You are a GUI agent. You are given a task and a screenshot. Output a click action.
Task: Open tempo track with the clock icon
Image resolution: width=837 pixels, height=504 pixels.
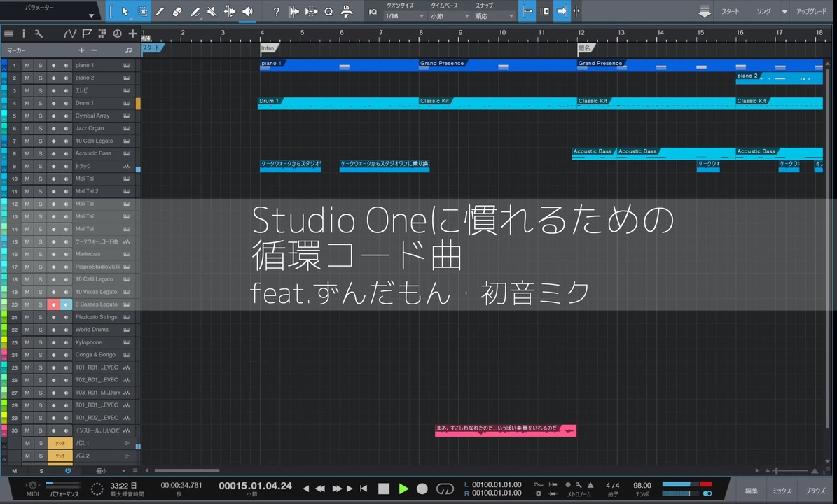(118, 34)
